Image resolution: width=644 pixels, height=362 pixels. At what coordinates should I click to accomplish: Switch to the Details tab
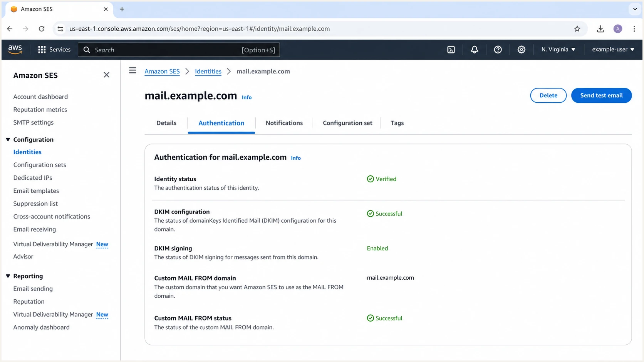pos(166,123)
